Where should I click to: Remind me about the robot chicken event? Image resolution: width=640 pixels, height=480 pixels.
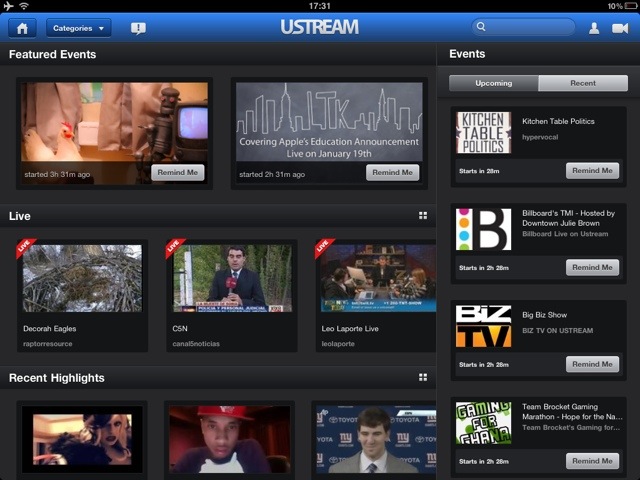click(178, 172)
